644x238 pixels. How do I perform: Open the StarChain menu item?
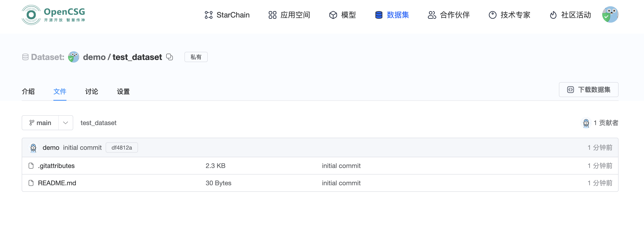[227, 15]
